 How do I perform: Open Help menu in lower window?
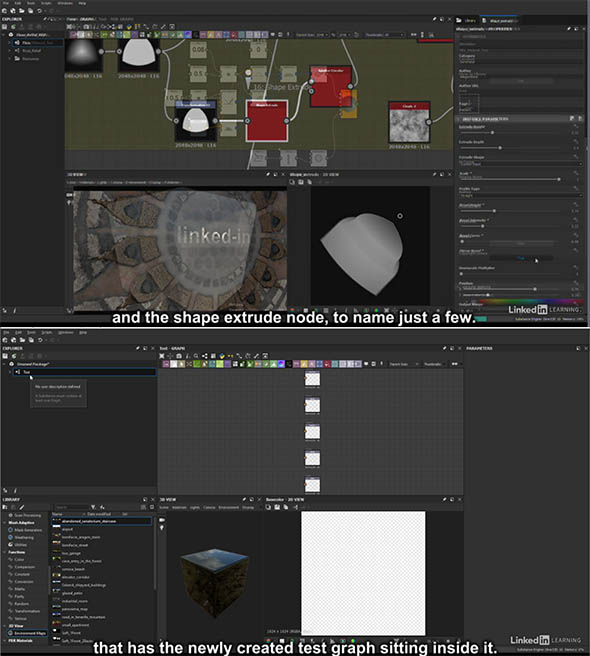(83, 332)
